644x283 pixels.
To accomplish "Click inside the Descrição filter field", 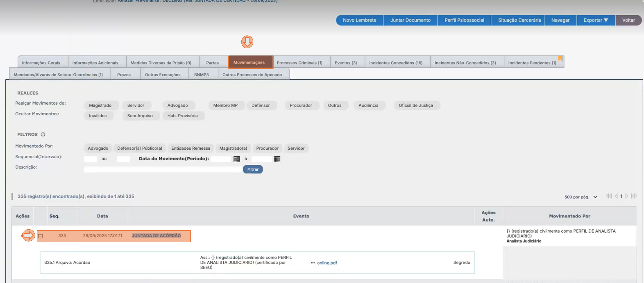I will pos(162,169).
